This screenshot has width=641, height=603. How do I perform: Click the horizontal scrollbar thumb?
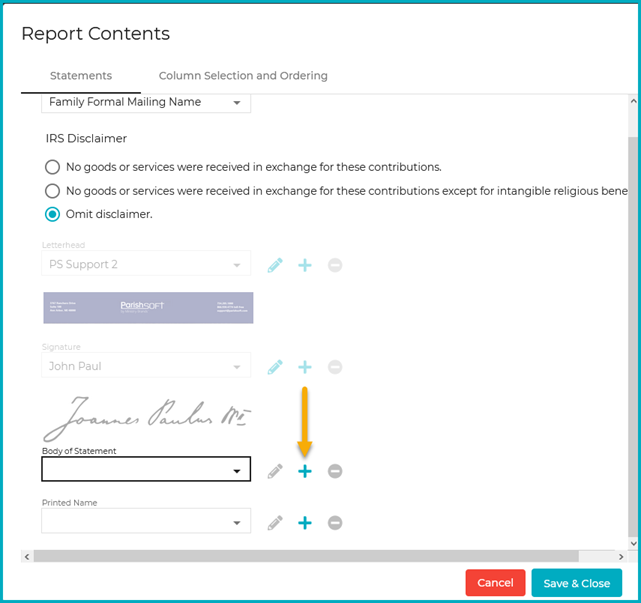[306, 556]
